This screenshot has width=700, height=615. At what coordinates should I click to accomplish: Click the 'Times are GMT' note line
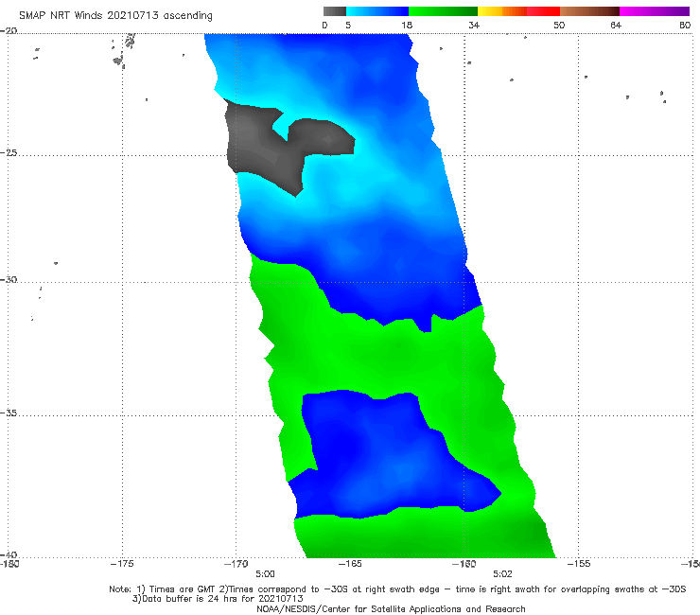[397, 589]
